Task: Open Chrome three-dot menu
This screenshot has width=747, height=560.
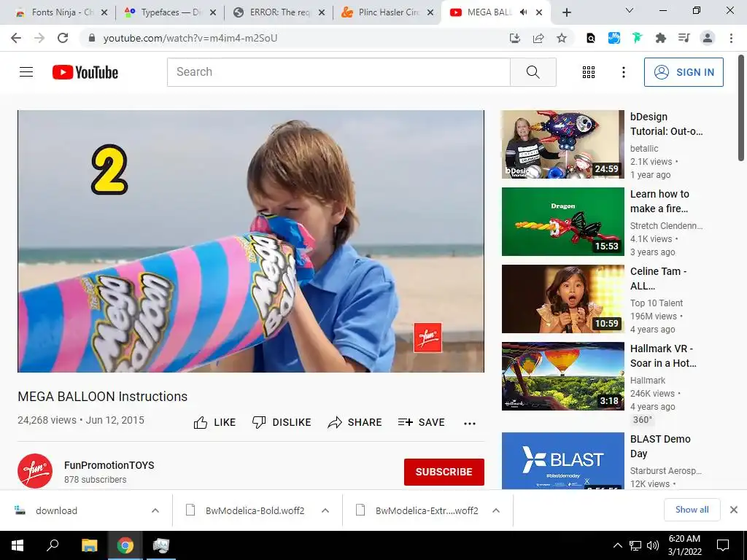Action: (x=731, y=38)
